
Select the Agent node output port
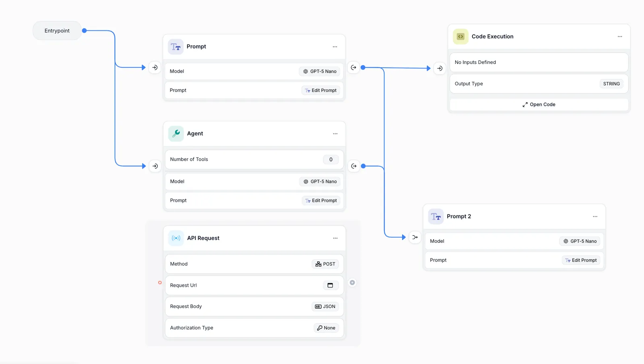tap(354, 166)
